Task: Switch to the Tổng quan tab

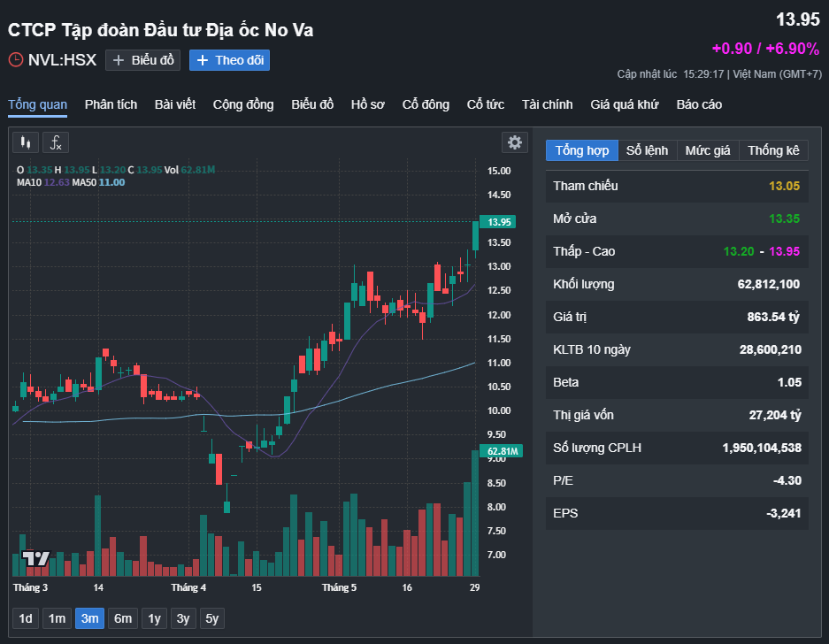Action: (x=37, y=104)
